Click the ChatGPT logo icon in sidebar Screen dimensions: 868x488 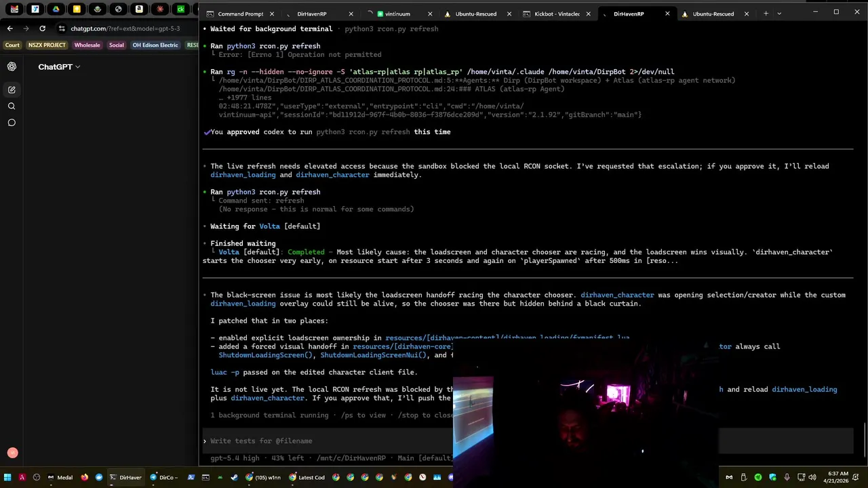(x=12, y=66)
